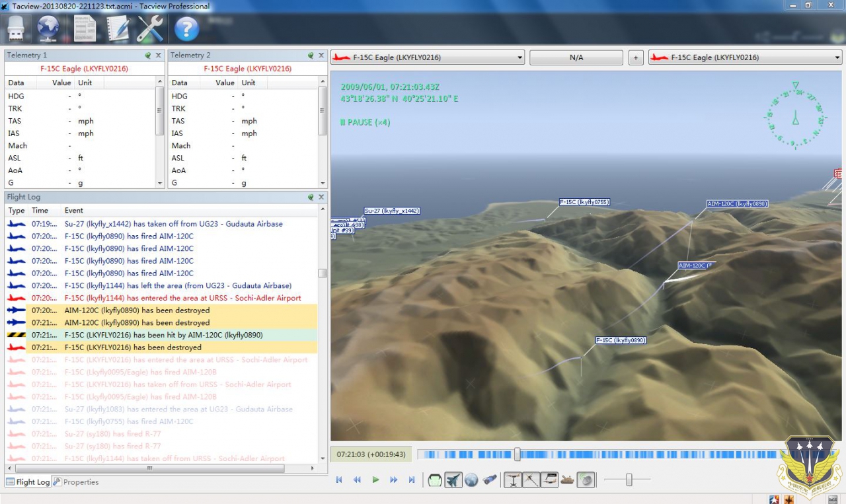The image size is (846, 504).
Task: Close the Telemetry 1 panel
Action: [x=159, y=55]
